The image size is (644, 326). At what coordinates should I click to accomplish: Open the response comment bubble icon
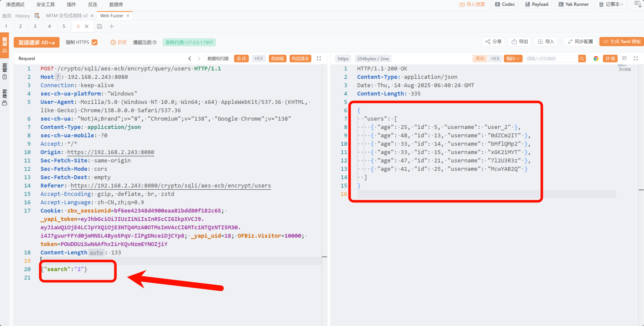(624, 59)
